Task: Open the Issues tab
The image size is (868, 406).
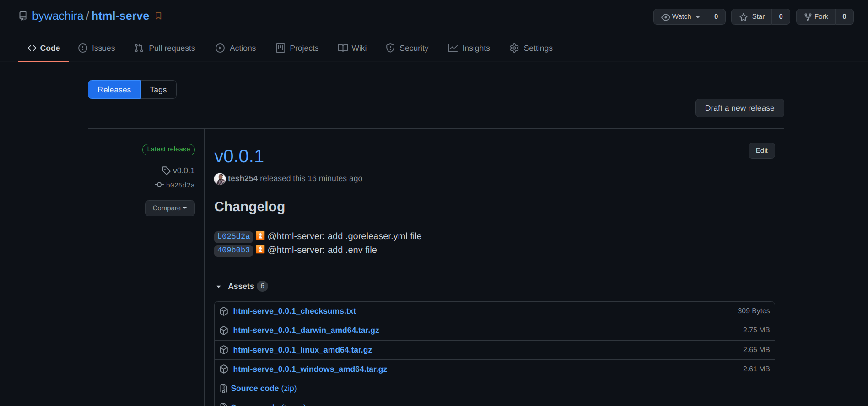Action: 97,48
